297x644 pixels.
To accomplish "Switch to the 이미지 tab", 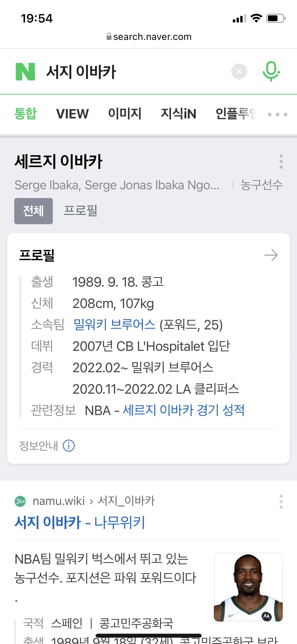I will pyautogui.click(x=125, y=114).
